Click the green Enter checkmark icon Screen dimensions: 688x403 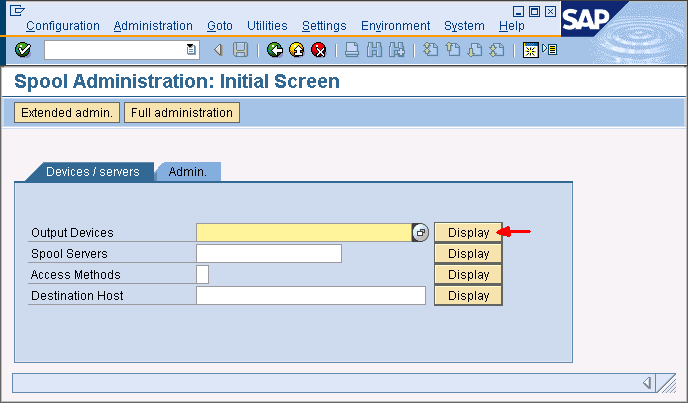pos(23,50)
